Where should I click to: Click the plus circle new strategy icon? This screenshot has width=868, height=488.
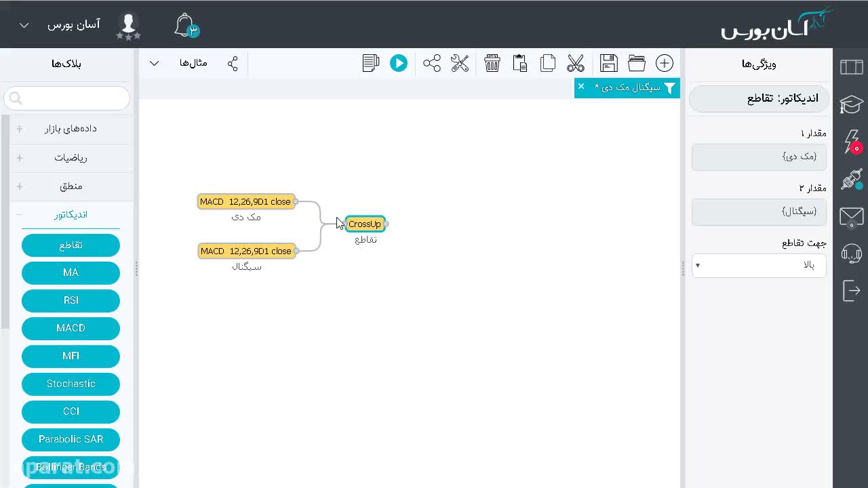665,63
